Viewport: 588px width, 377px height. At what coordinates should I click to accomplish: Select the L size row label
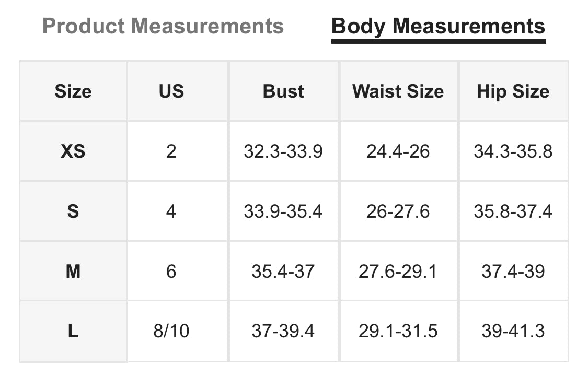pyautogui.click(x=73, y=331)
